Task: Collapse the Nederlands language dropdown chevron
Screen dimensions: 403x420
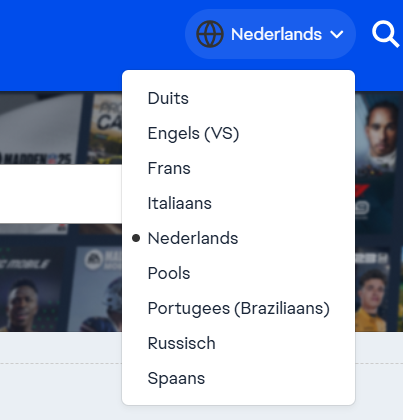Action: click(337, 34)
